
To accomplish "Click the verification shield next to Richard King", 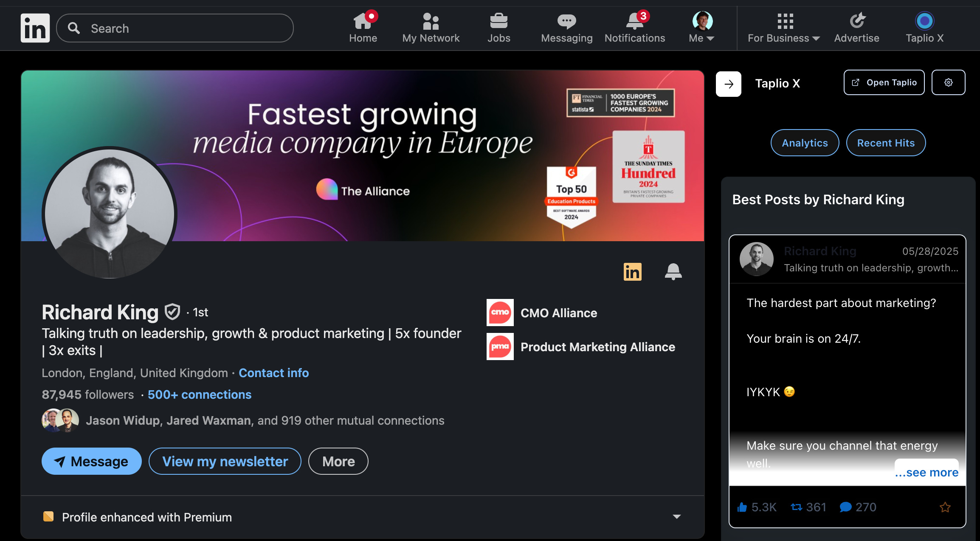I will [x=172, y=312].
